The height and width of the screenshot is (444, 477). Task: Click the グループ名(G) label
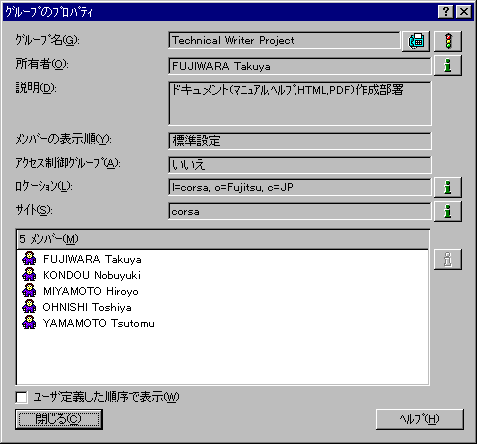(48, 40)
